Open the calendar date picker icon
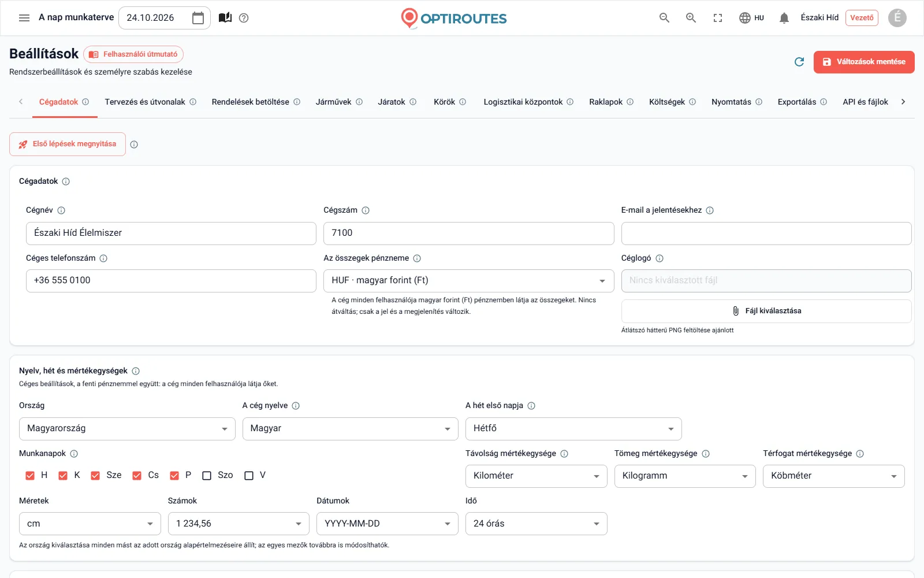924x578 pixels. pos(198,18)
